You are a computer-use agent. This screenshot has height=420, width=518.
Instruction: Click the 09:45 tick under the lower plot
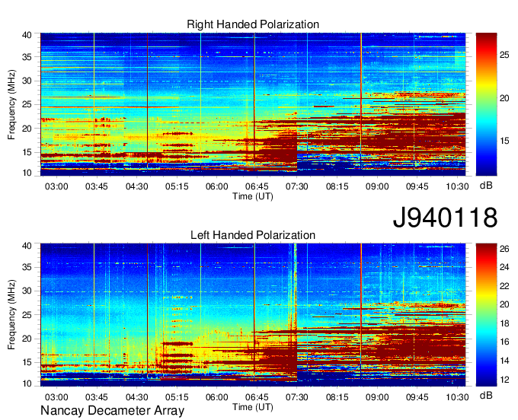pyautogui.click(x=417, y=397)
